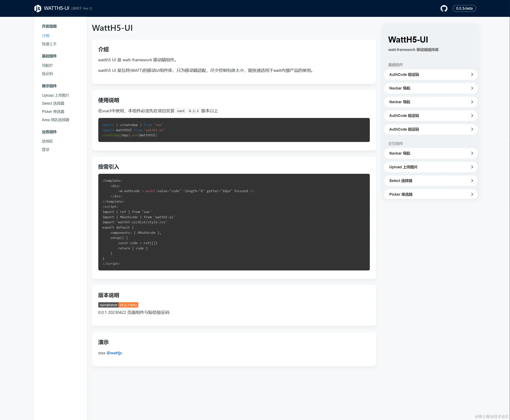Open chevron on Select 选择器 row

tap(472, 181)
